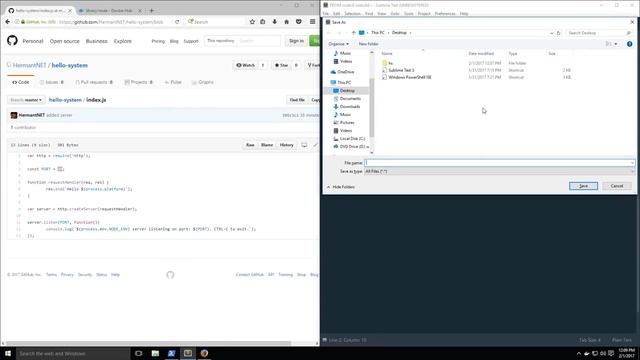Viewport: 640px width, 360px height.
Task: Open Sublime Text Preferences menu
Action: [x=445, y=13]
